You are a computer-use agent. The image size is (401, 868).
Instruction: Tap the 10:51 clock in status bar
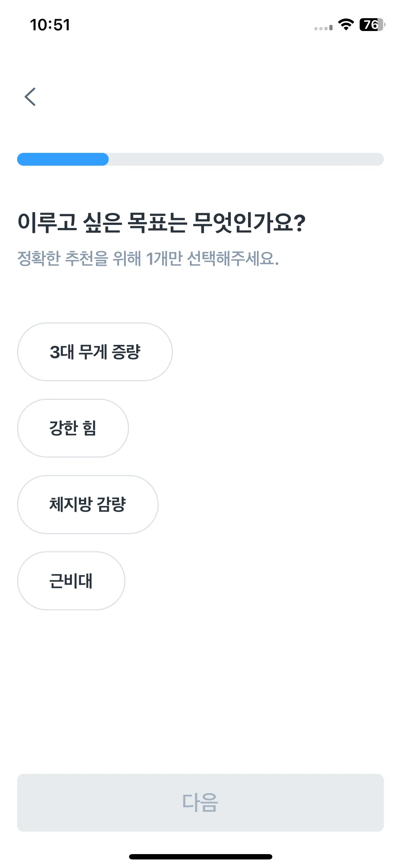(50, 25)
